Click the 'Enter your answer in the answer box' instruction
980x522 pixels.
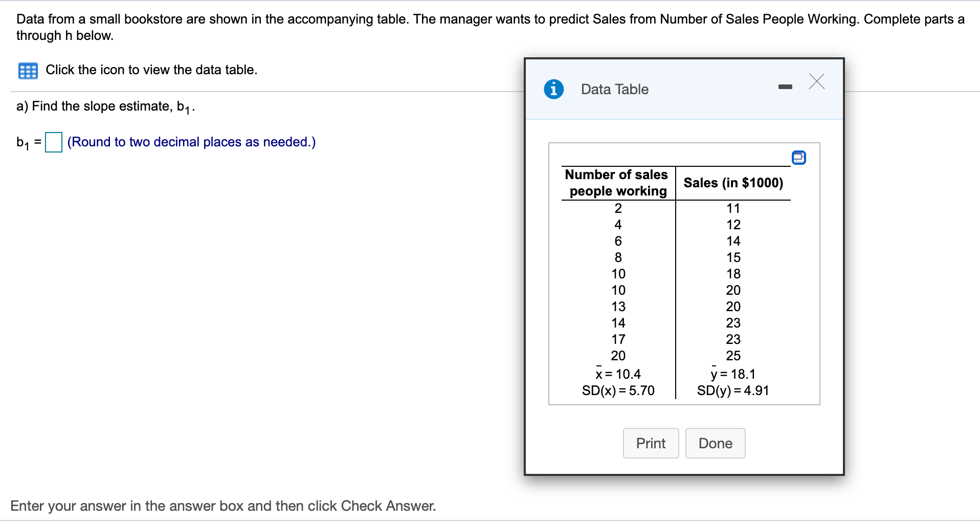click(223, 506)
